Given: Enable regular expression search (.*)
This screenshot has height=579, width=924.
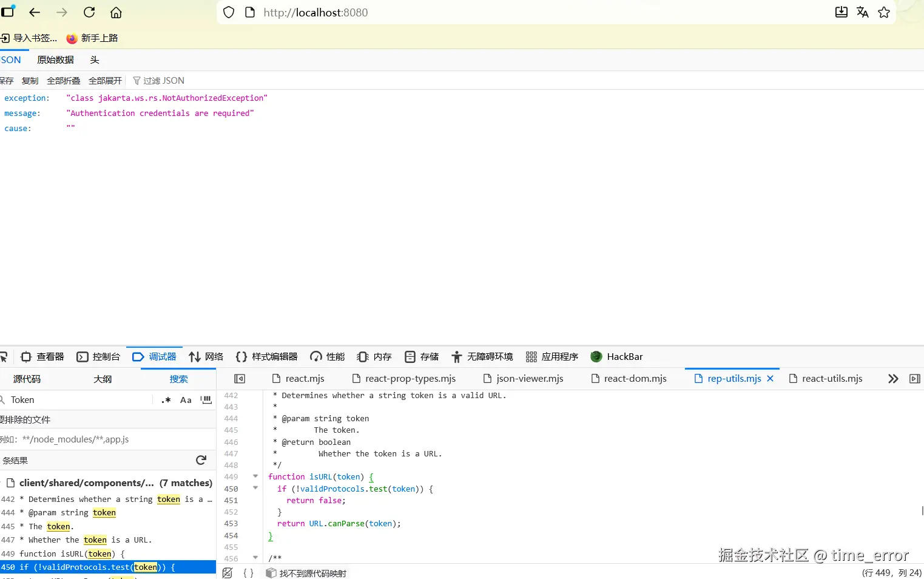Looking at the screenshot, I should click(165, 400).
